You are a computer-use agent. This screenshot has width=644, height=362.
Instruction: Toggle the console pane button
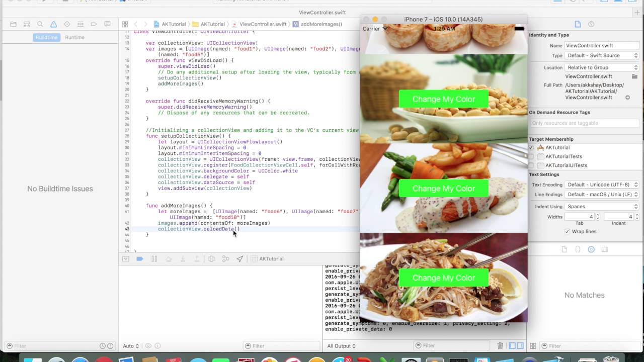click(x=520, y=346)
